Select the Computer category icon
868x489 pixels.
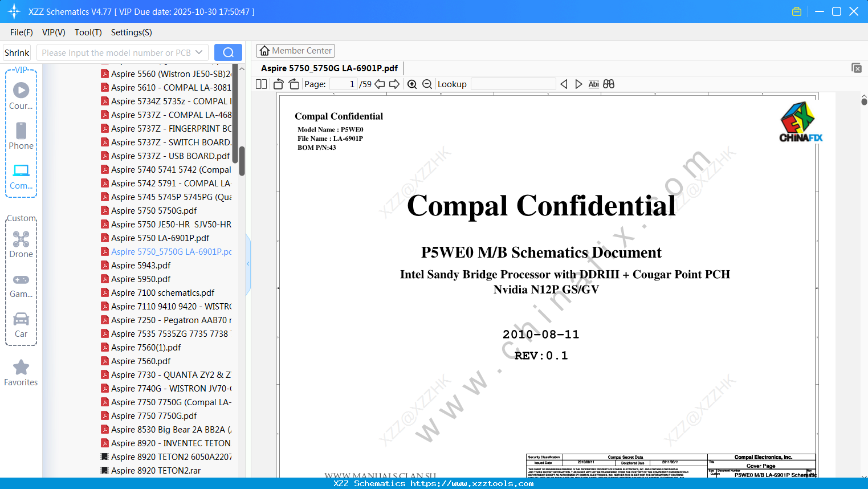coord(21,176)
